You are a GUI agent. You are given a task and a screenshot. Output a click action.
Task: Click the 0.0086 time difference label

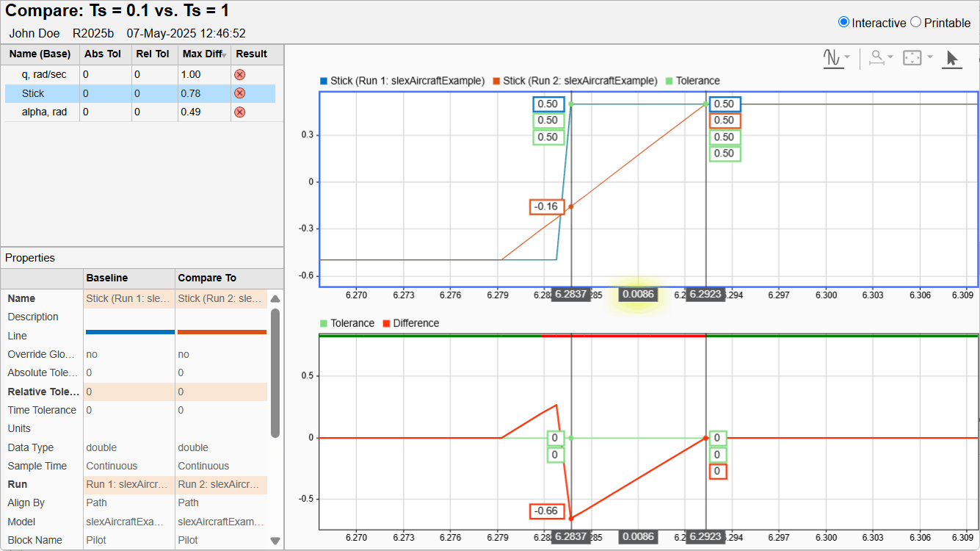pyautogui.click(x=637, y=294)
